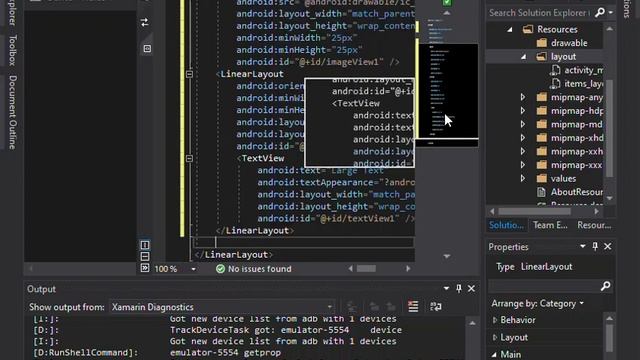Click the Go to Next Message icon
This screenshot has height=360, width=640.
pyautogui.click(x=391, y=307)
